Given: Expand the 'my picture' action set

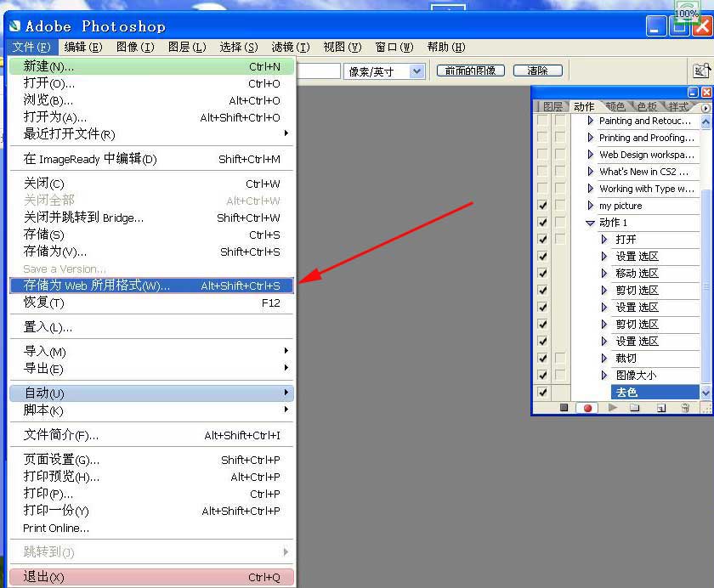Looking at the screenshot, I should coord(591,206).
